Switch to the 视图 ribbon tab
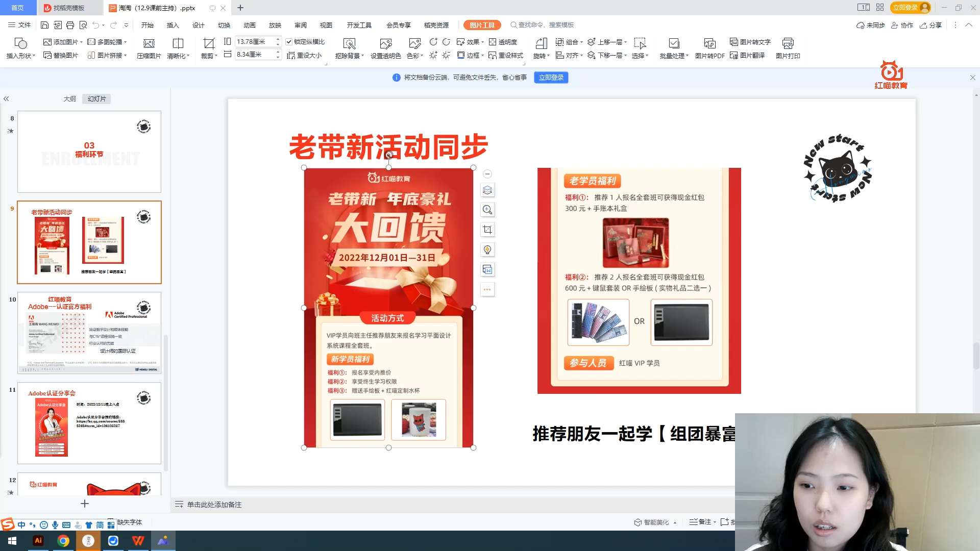The height and width of the screenshot is (551, 980). [x=326, y=25]
